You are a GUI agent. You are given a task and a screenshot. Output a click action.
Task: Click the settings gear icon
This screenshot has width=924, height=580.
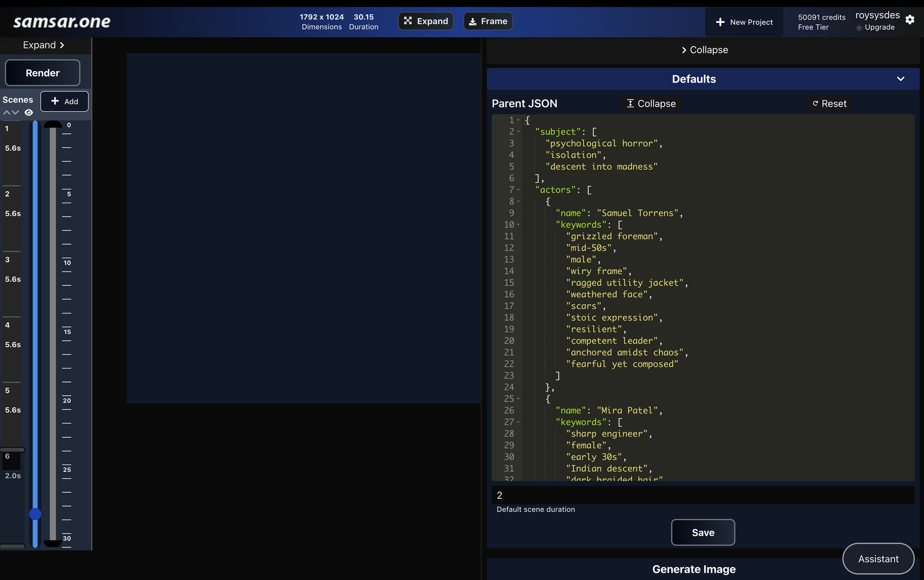910,20
